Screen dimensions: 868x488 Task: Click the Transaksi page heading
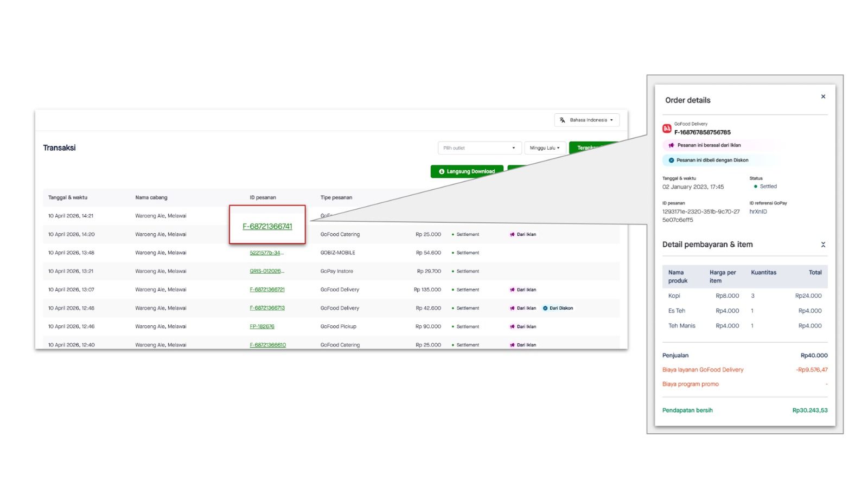(x=60, y=148)
